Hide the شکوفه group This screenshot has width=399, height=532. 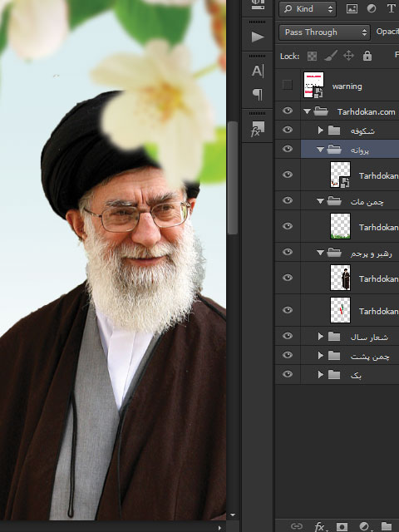click(x=288, y=130)
